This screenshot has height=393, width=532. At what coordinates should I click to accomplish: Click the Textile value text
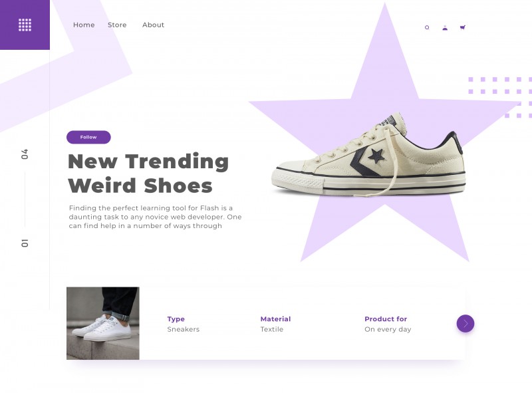(272, 329)
